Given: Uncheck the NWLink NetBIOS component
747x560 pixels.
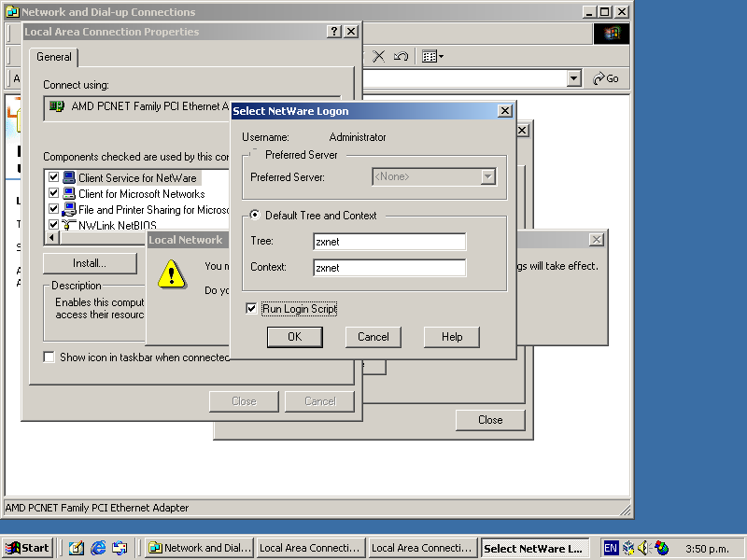Looking at the screenshot, I should pyautogui.click(x=53, y=224).
